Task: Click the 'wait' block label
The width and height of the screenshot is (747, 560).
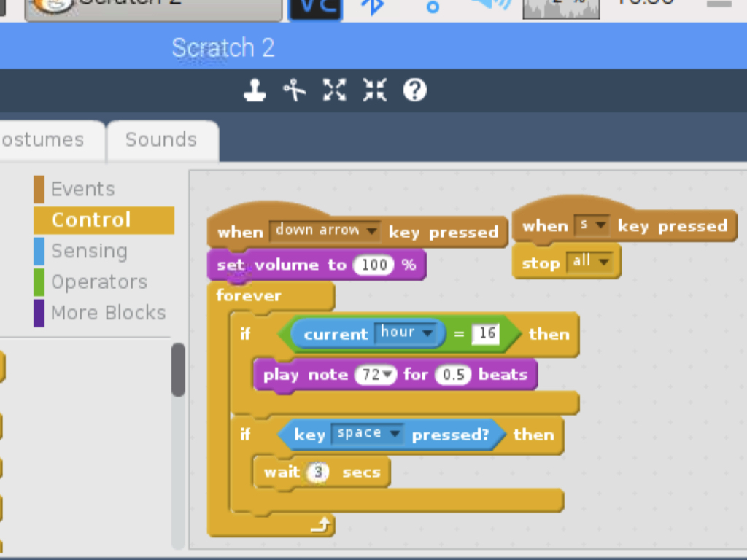Action: [x=282, y=472]
